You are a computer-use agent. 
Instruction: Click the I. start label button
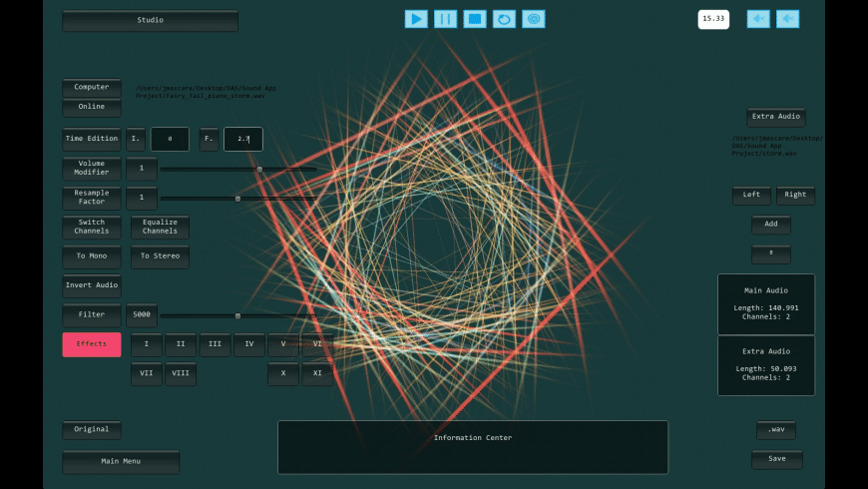[136, 139]
